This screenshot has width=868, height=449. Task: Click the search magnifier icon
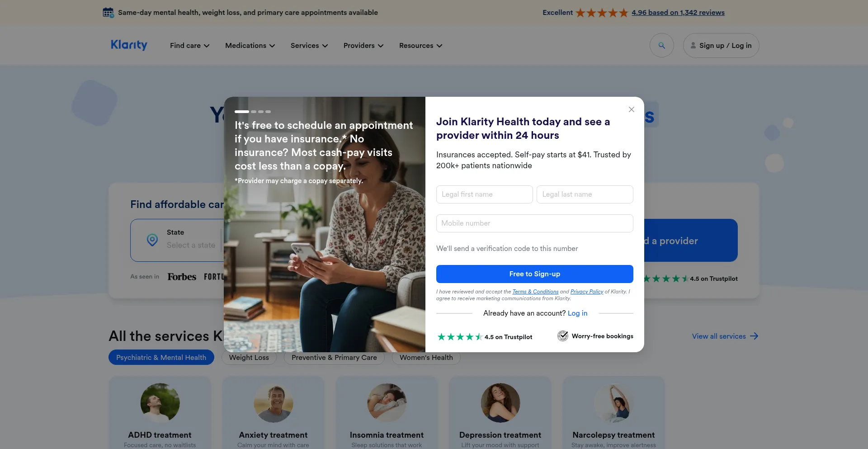click(661, 45)
